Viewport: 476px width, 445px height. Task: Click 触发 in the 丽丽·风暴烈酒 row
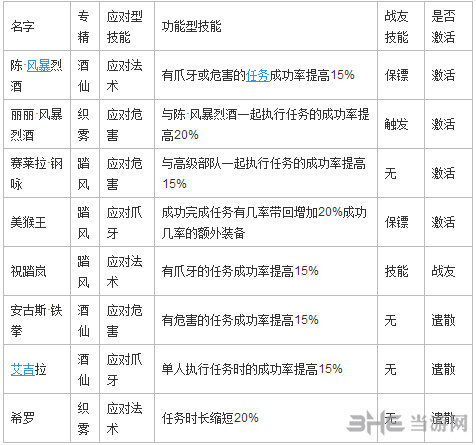(396, 124)
